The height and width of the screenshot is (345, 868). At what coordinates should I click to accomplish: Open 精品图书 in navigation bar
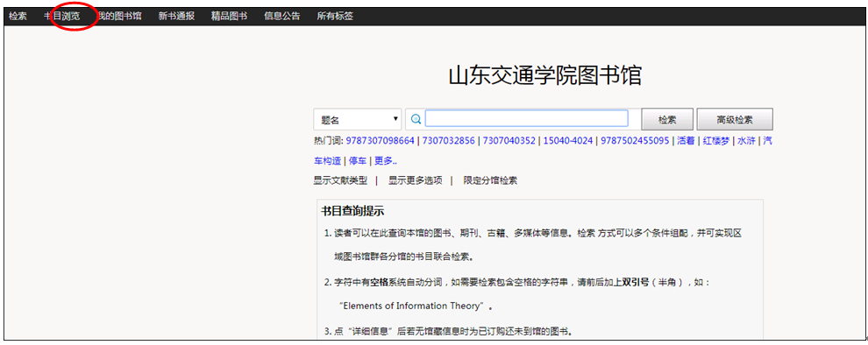pos(229,16)
